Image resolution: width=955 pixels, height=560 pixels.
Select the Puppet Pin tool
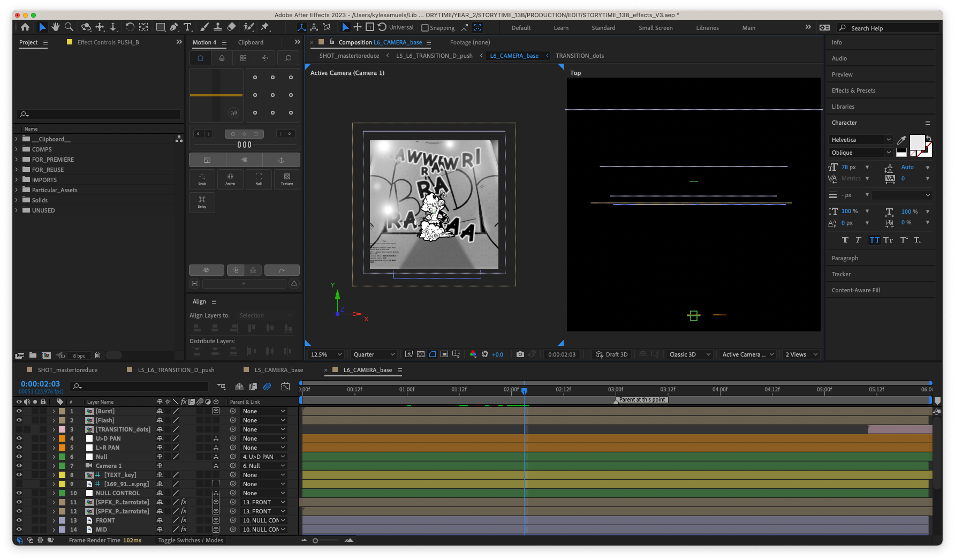point(264,27)
